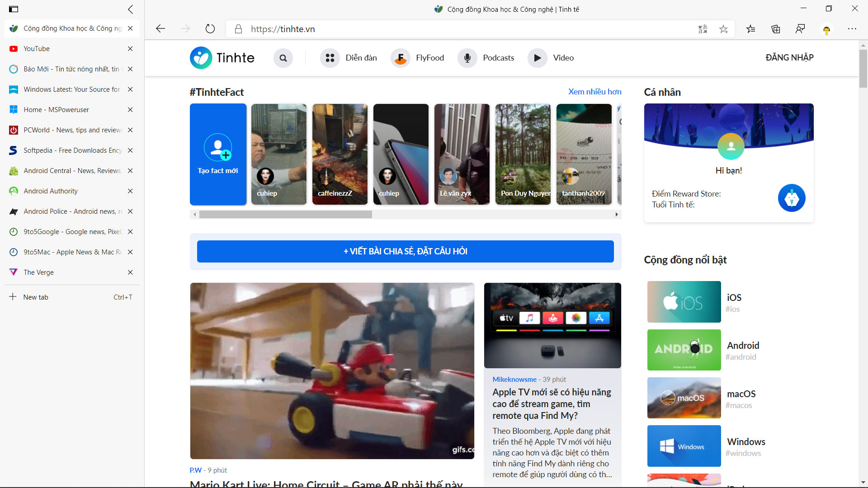Open the P.W author link
The height and width of the screenshot is (488, 868).
(x=195, y=470)
